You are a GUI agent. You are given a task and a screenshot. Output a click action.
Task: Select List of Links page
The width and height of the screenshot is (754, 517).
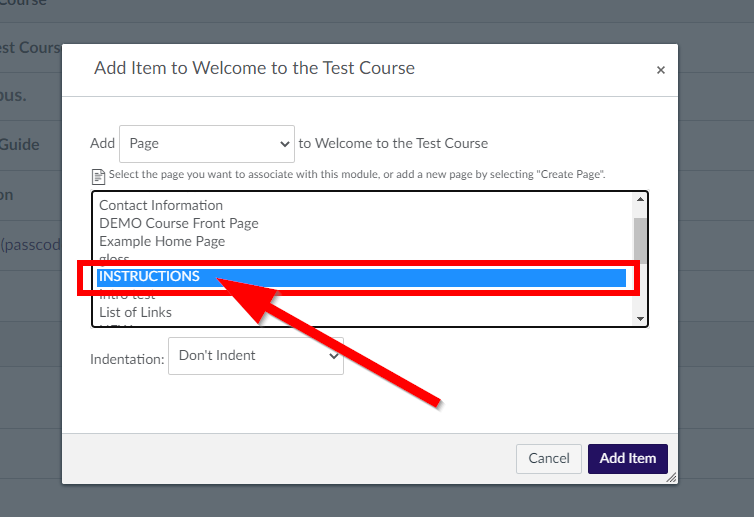135,312
